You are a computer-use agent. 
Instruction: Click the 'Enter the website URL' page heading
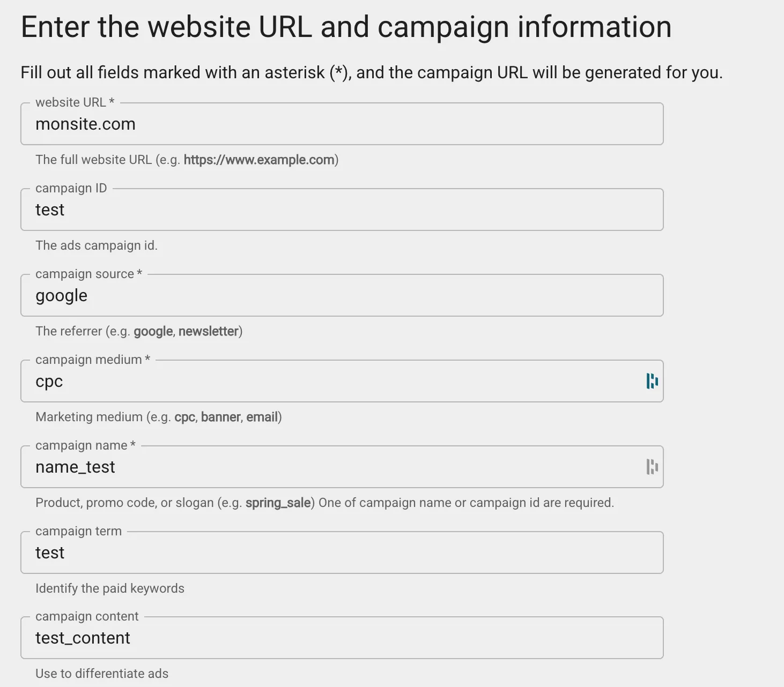(346, 27)
